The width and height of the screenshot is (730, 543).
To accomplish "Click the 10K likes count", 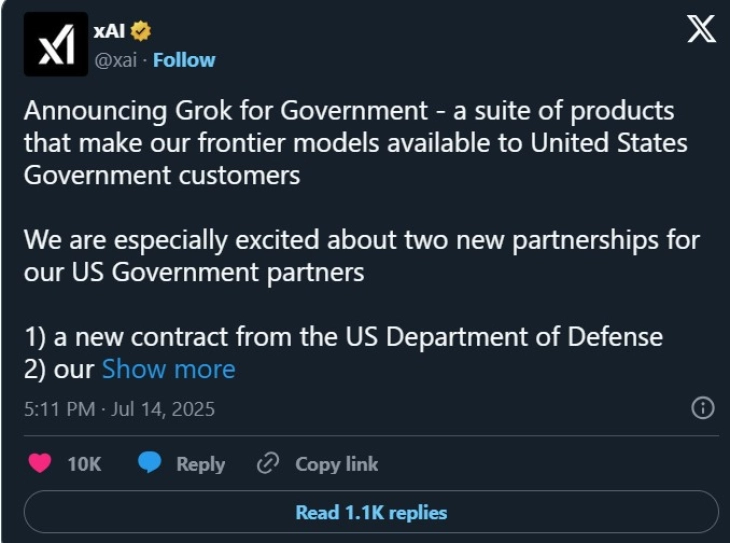I will (84, 464).
